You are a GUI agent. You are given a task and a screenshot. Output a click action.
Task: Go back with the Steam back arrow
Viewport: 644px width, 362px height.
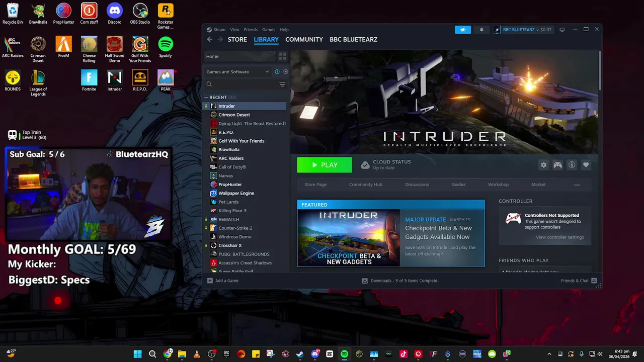pyautogui.click(x=210, y=39)
